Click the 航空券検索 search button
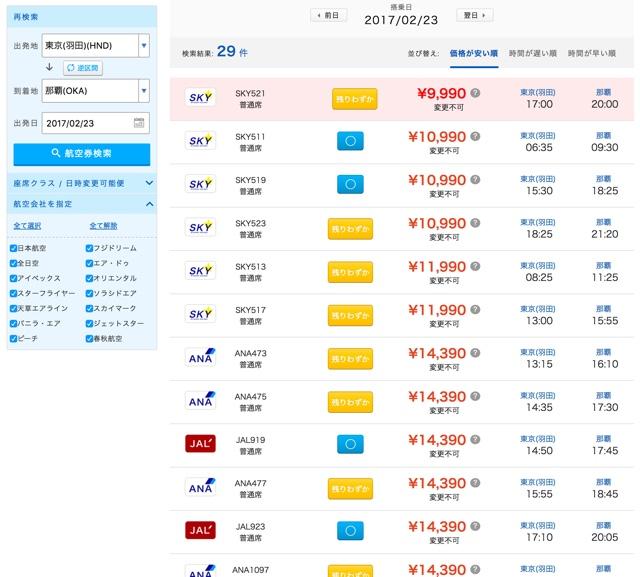Viewport: 640px width, 577px height. [x=82, y=154]
